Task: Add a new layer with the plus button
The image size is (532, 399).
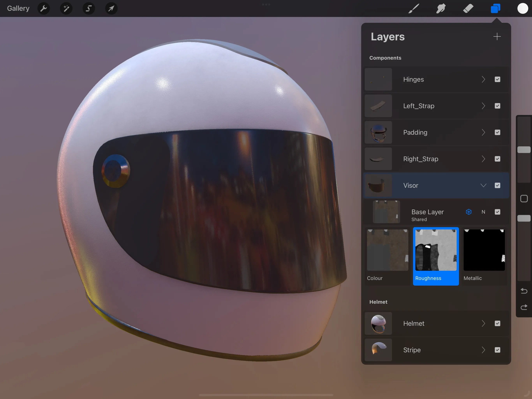Action: click(497, 37)
